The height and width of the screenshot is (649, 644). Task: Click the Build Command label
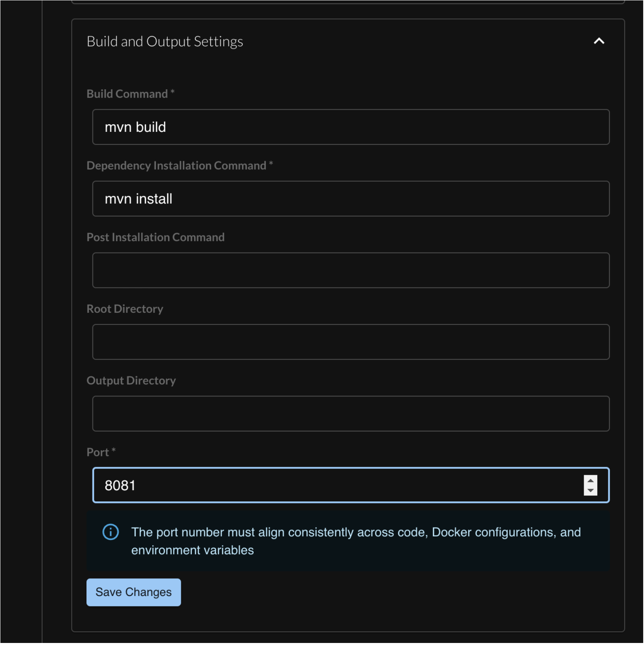click(131, 94)
